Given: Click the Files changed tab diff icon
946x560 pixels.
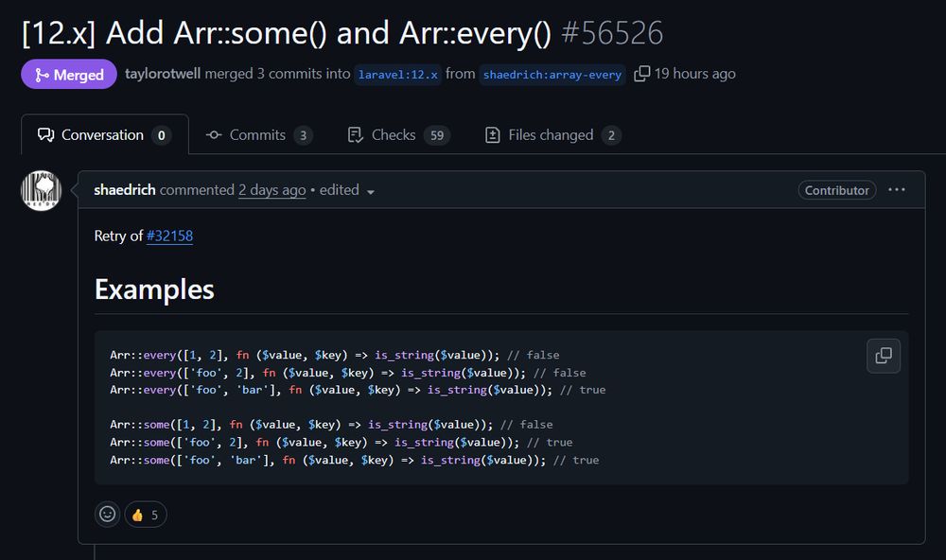Looking at the screenshot, I should click(x=492, y=135).
